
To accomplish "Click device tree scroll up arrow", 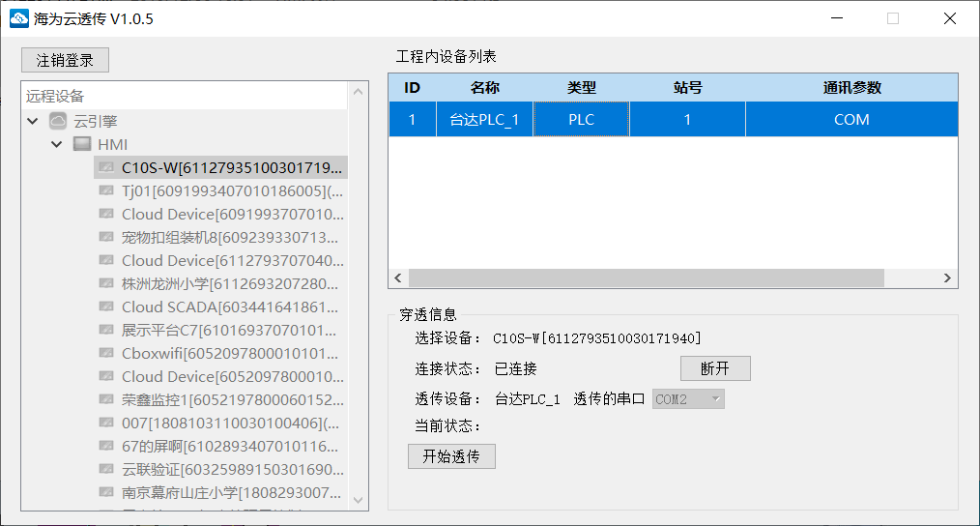I will (359, 91).
